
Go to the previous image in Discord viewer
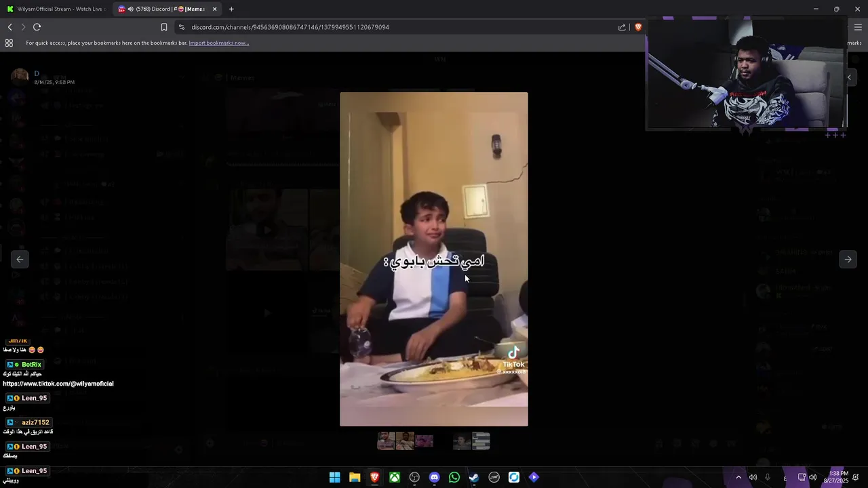click(x=20, y=259)
